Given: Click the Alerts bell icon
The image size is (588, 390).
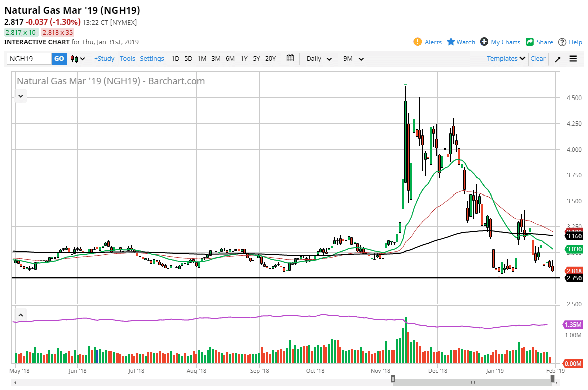Looking at the screenshot, I should click(x=417, y=42).
